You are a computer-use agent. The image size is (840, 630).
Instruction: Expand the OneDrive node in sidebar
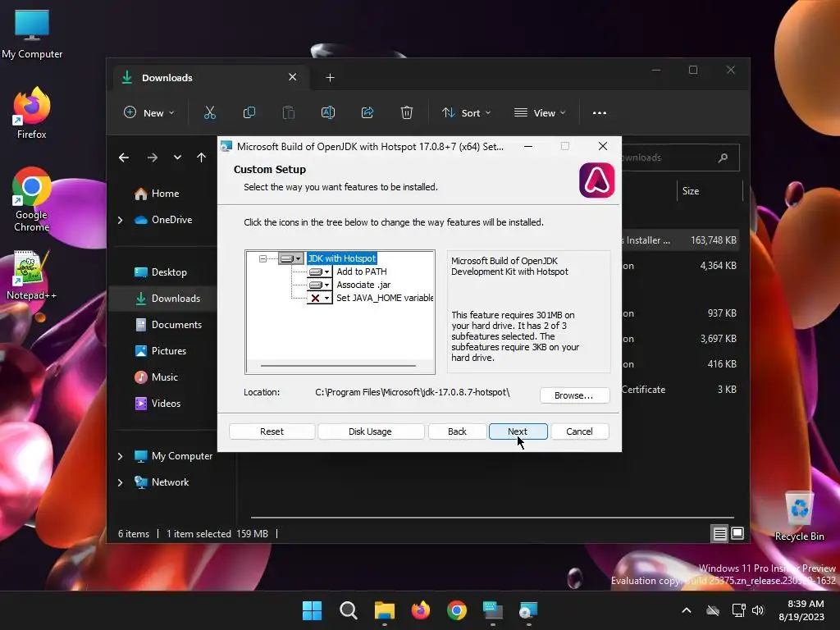click(x=120, y=220)
